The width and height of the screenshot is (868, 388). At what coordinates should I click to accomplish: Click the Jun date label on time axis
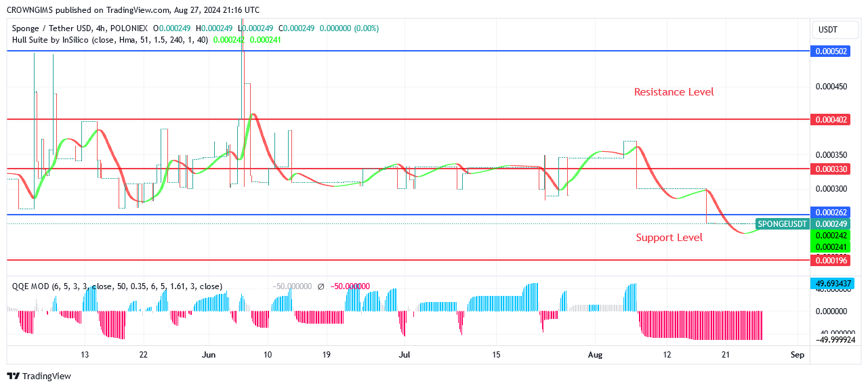(209, 355)
